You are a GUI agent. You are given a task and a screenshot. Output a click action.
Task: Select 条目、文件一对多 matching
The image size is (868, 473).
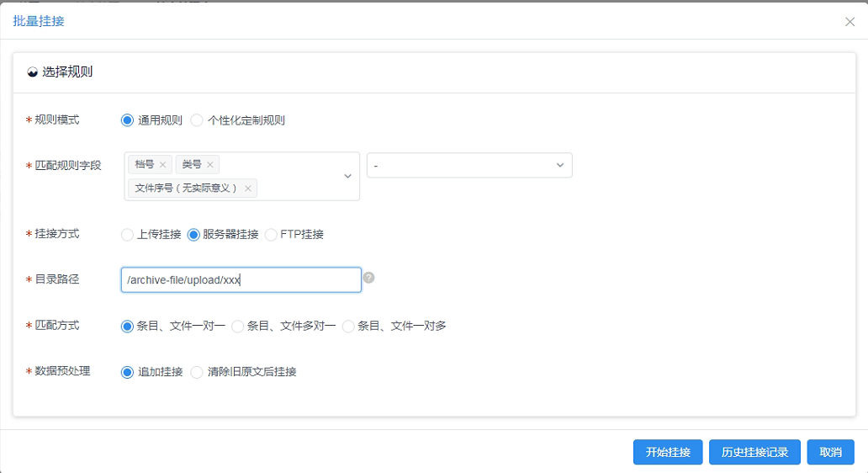coord(348,326)
